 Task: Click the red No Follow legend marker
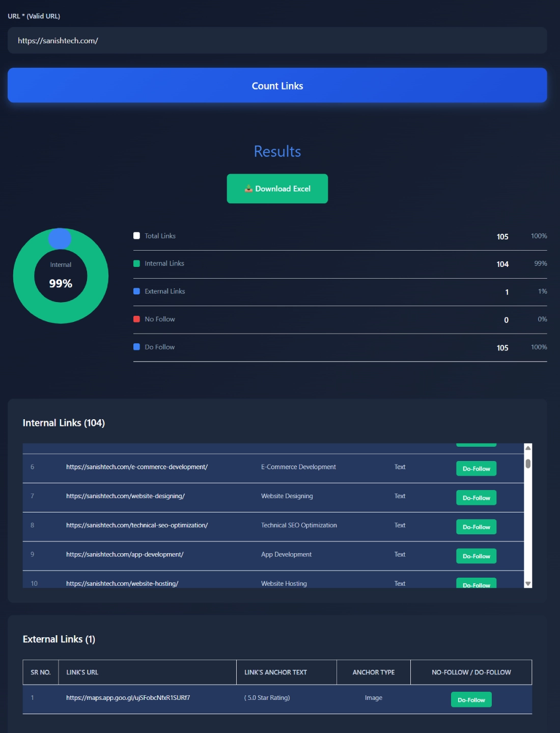point(136,319)
